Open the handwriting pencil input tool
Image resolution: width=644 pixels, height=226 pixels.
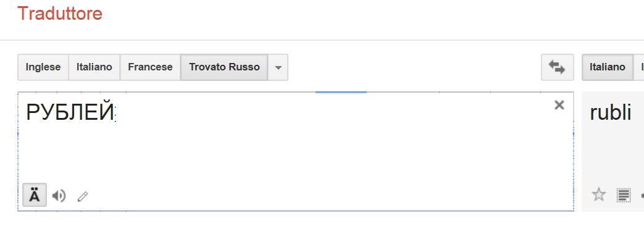[x=83, y=196]
